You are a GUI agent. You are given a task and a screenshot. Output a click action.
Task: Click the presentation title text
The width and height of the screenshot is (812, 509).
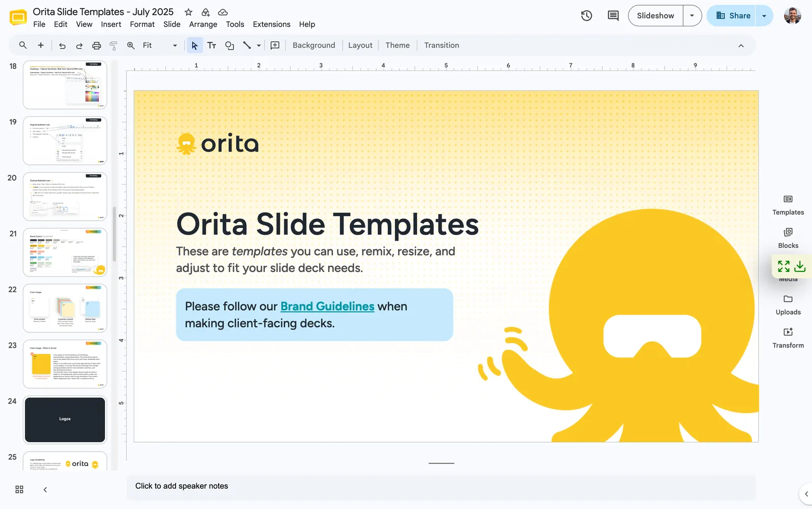pos(103,12)
